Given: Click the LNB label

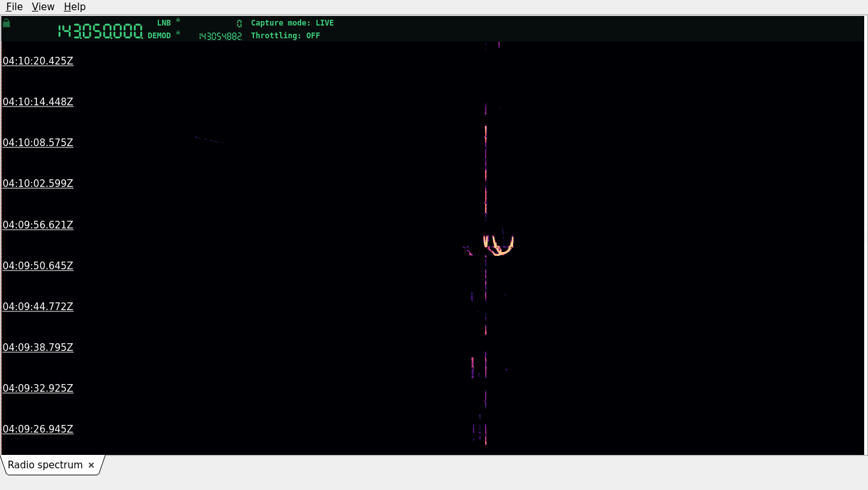Looking at the screenshot, I should click(x=164, y=23).
